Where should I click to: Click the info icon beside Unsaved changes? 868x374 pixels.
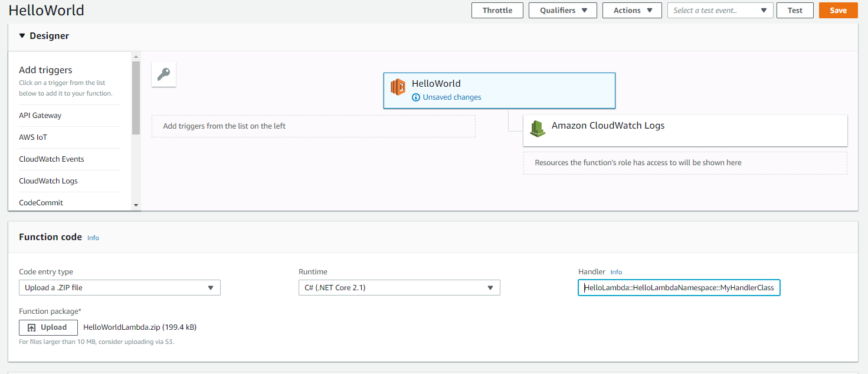[x=416, y=97]
